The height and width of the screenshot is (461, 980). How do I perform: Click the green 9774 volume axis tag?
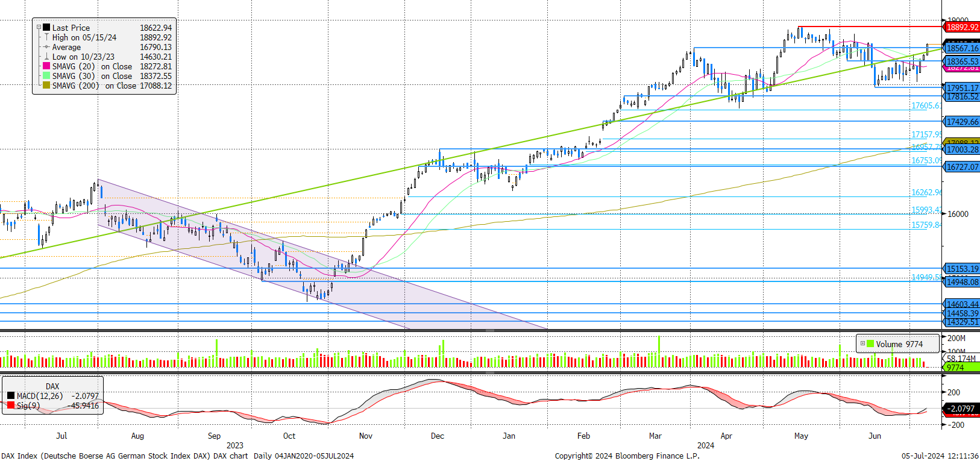pos(961,368)
